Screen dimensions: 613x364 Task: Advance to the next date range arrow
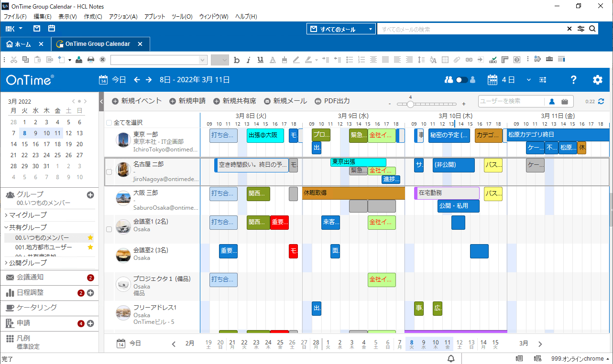[149, 80]
